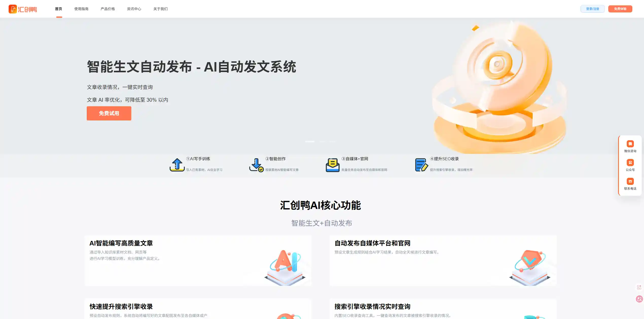The image size is (644, 319).
Task: Click the 智能生文自动发布 hero headline
Action: (191, 67)
